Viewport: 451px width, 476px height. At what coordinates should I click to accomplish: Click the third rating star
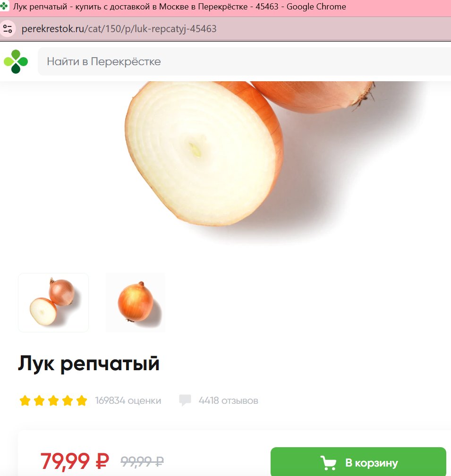(53, 400)
